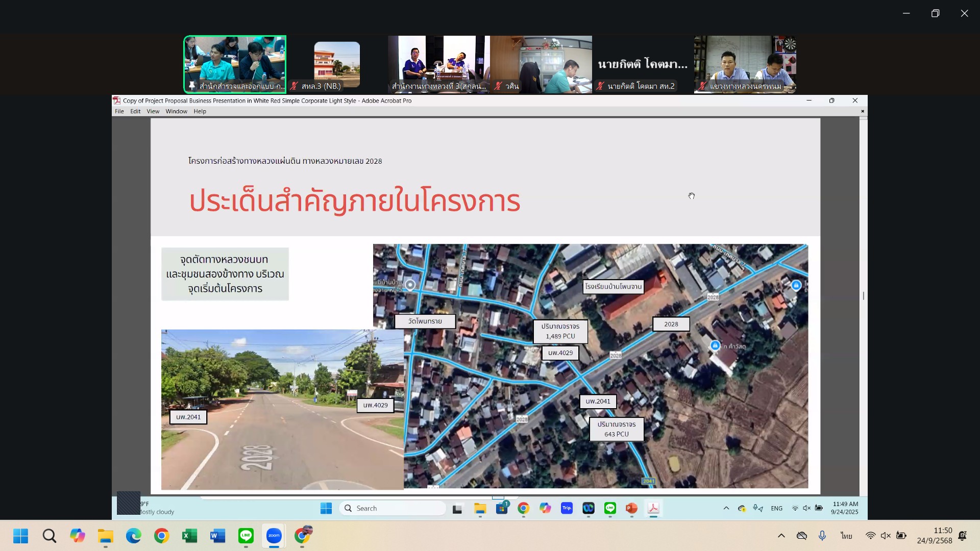Click the shared document vertical scrollbar

pos(863,296)
